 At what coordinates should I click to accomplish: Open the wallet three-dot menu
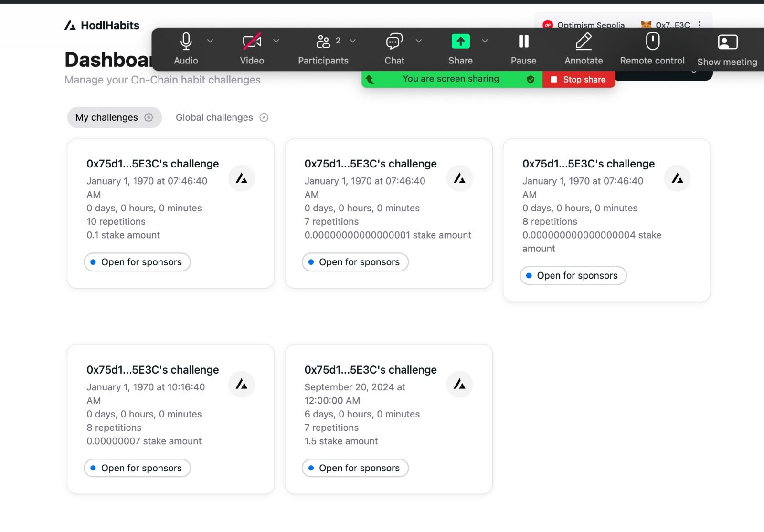coord(700,24)
